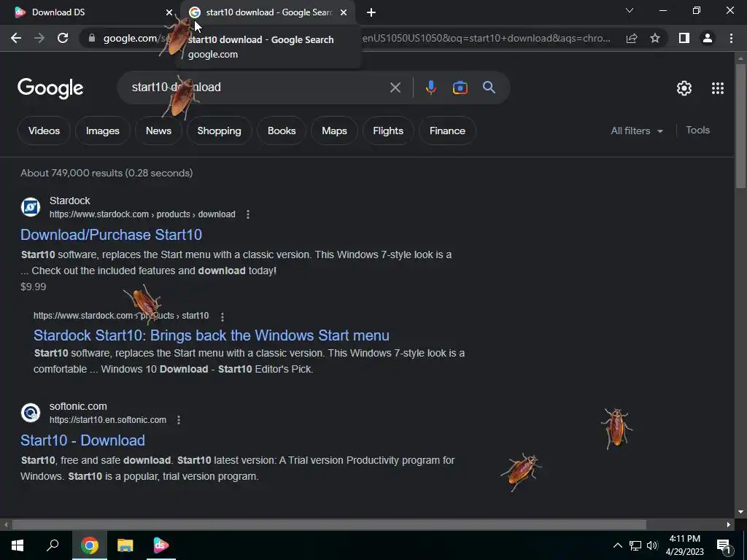Filter results by Finance
This screenshot has height=560, width=747.
447,131
